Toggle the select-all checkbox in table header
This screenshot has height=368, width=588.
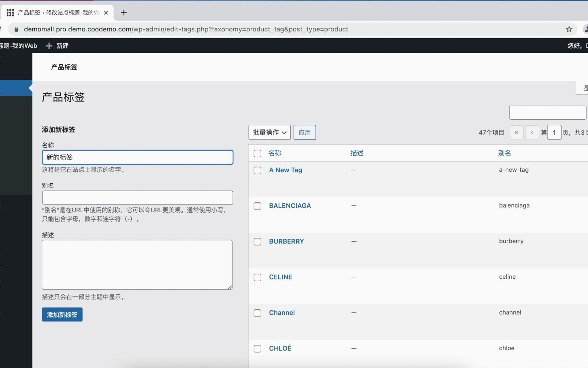(258, 153)
